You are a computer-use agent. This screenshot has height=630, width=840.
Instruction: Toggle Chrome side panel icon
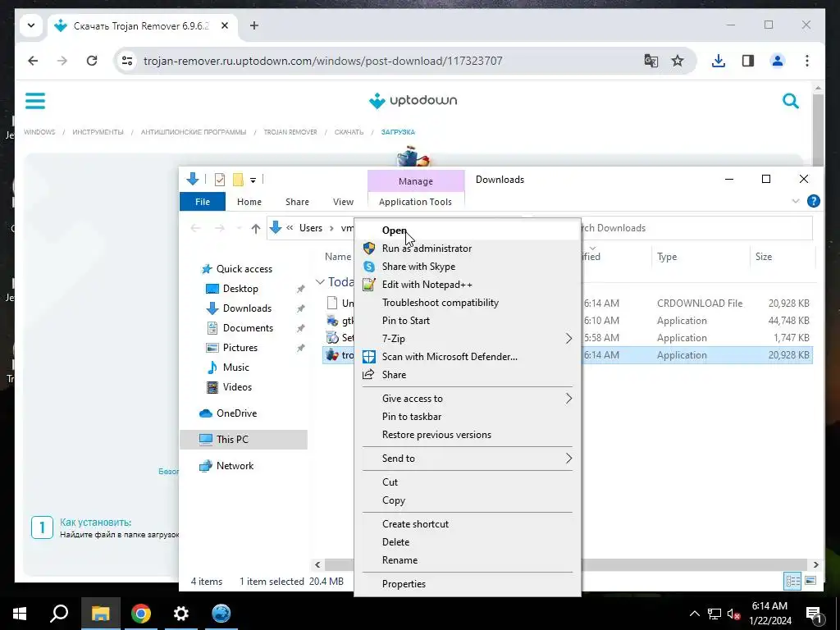tap(748, 61)
